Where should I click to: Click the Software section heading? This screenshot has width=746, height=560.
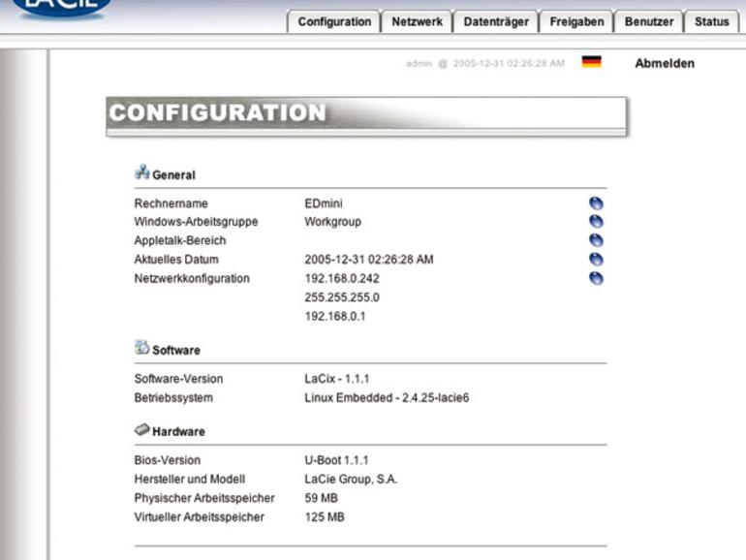tap(176, 350)
